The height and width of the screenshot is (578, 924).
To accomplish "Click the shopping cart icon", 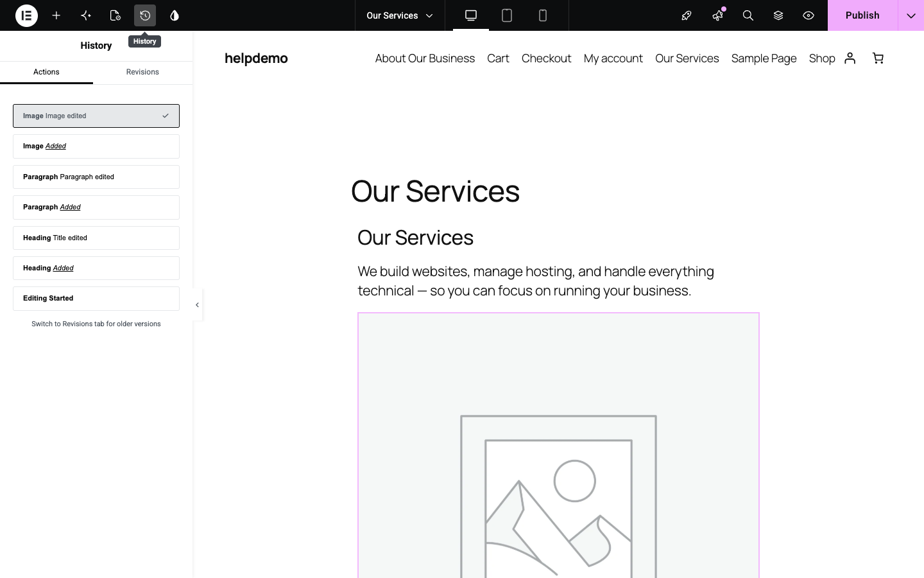I will coord(878,58).
